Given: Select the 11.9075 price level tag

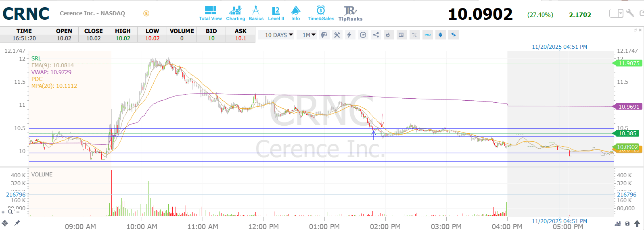Looking at the screenshot, I should [627, 63].
